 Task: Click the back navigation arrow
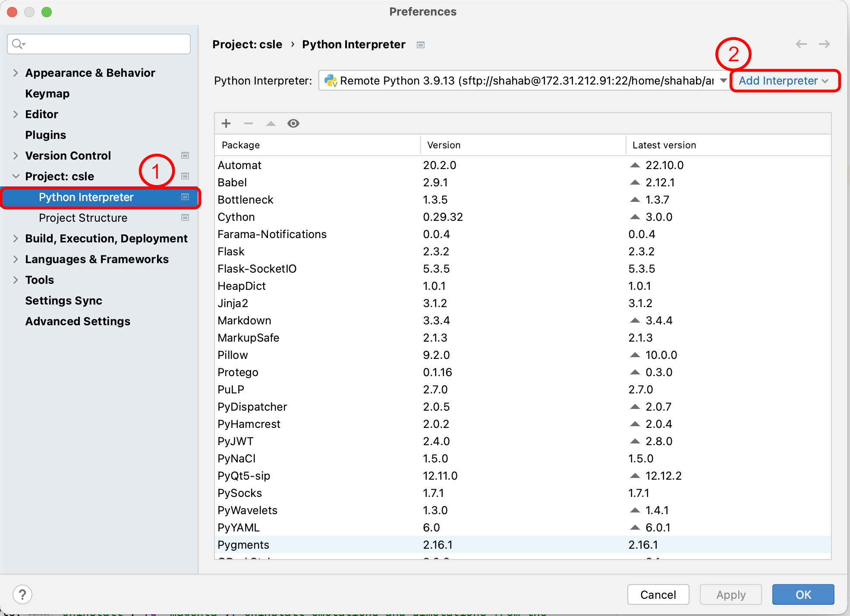pos(801,44)
